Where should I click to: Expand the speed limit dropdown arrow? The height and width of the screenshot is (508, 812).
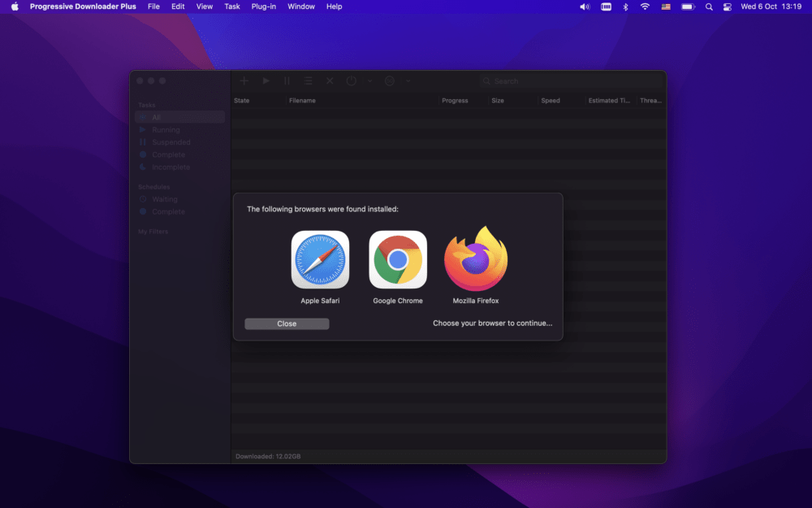[408, 80]
